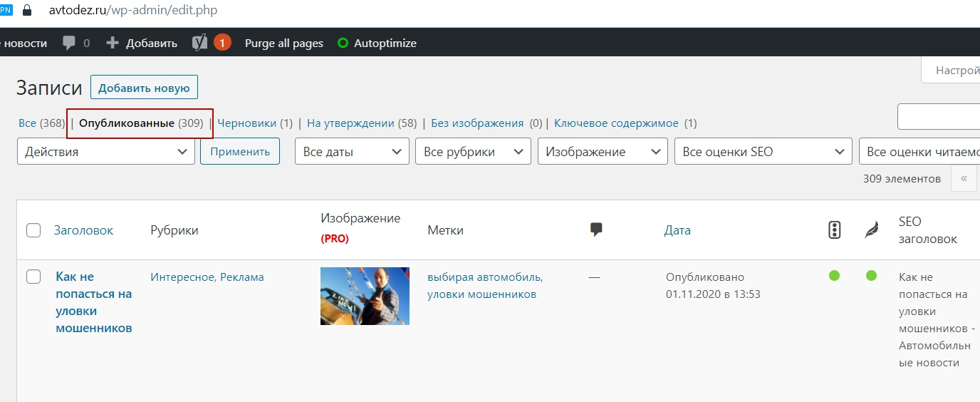Click the Опубликовано 01.11.2020 в 13:53 date cell
The height and width of the screenshot is (402, 980).
713,285
